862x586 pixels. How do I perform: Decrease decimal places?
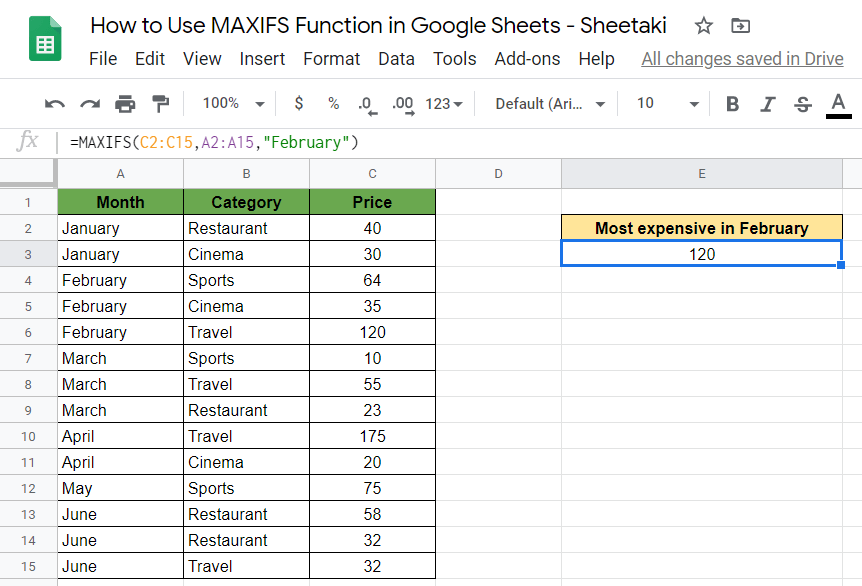(367, 104)
